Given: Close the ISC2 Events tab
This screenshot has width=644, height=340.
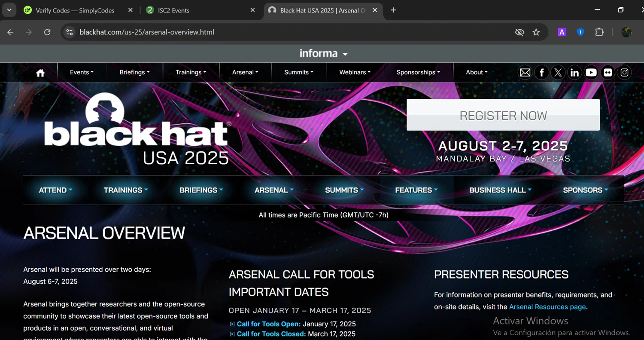Looking at the screenshot, I should point(252,10).
